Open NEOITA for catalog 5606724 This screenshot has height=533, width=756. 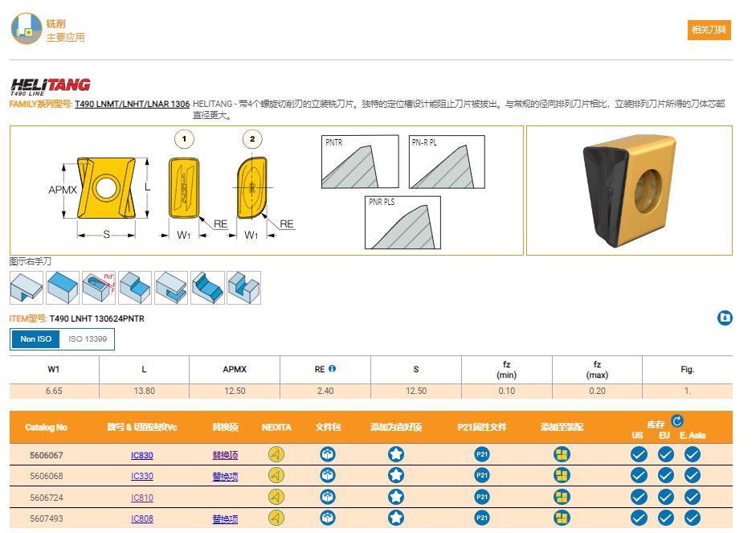point(276,497)
